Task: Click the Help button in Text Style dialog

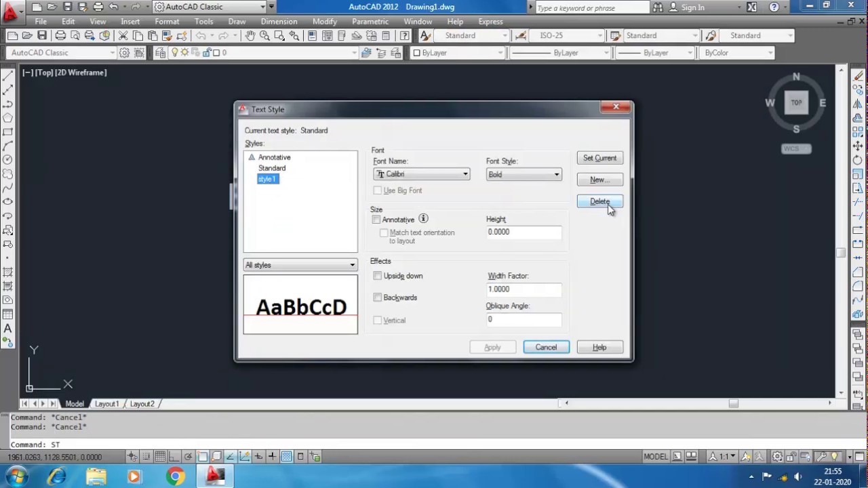Action: 599,347
